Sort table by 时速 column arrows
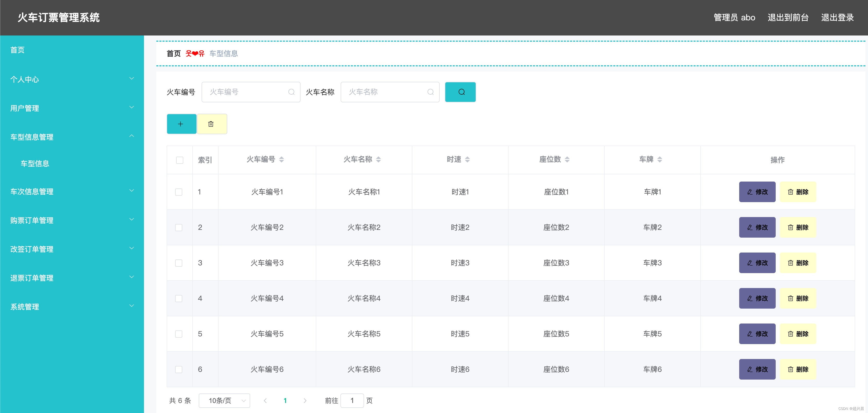 pos(467,159)
